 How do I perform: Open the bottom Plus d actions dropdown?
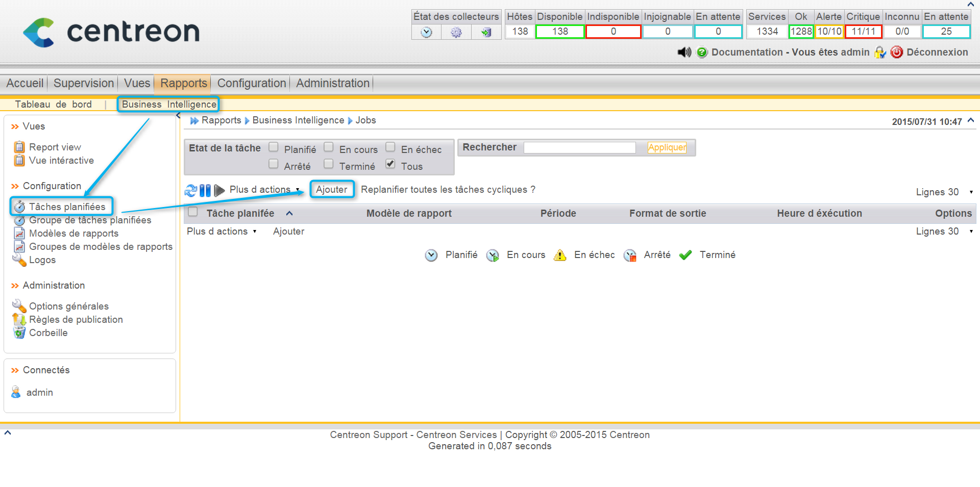(x=222, y=232)
